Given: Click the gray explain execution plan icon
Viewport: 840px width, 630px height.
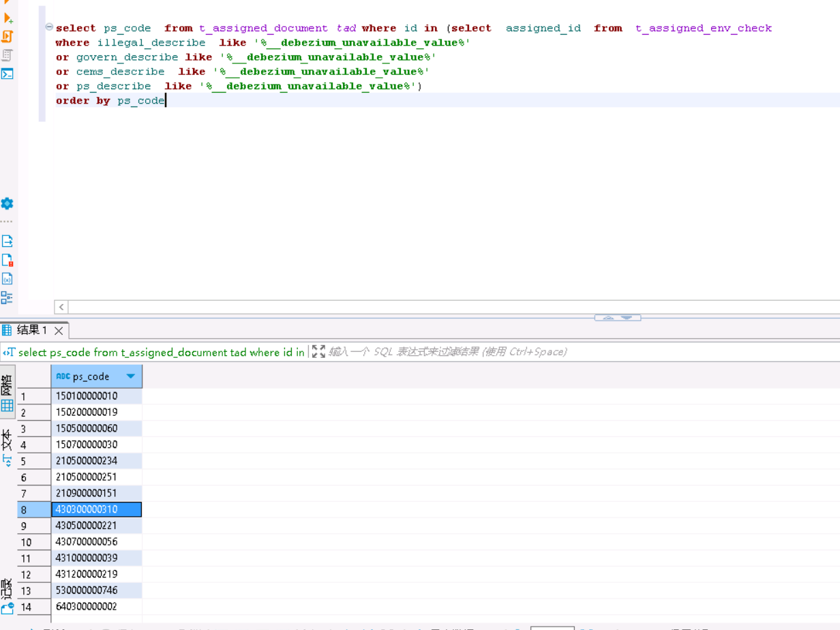Looking at the screenshot, I should (x=7, y=55).
